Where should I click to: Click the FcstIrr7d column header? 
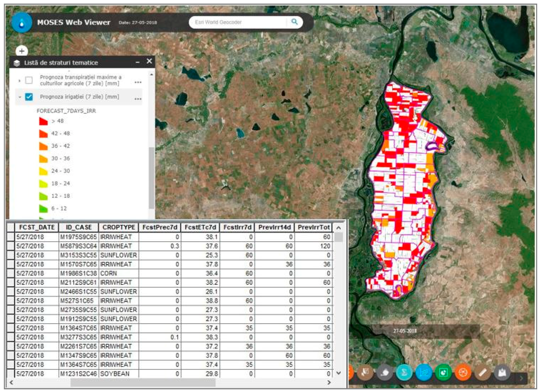coord(237,227)
